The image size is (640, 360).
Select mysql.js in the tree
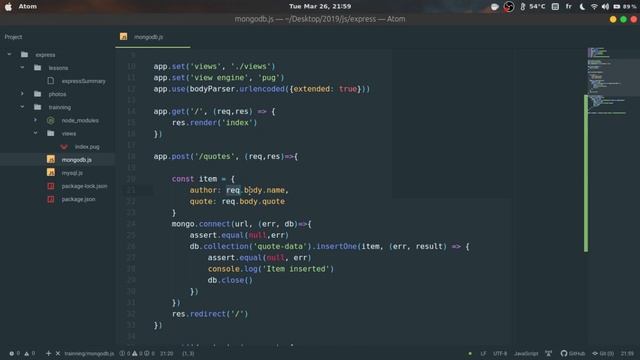(x=72, y=173)
